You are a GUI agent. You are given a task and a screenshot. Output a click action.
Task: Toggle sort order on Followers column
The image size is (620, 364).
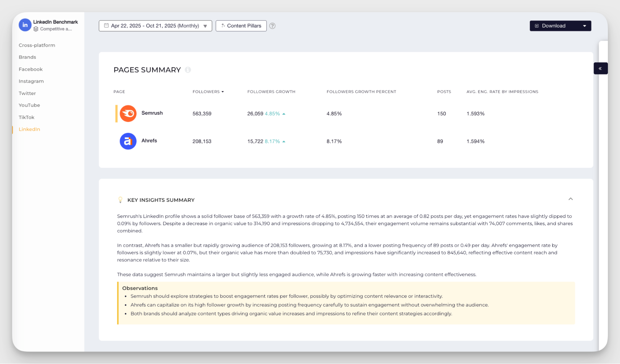[x=223, y=91]
